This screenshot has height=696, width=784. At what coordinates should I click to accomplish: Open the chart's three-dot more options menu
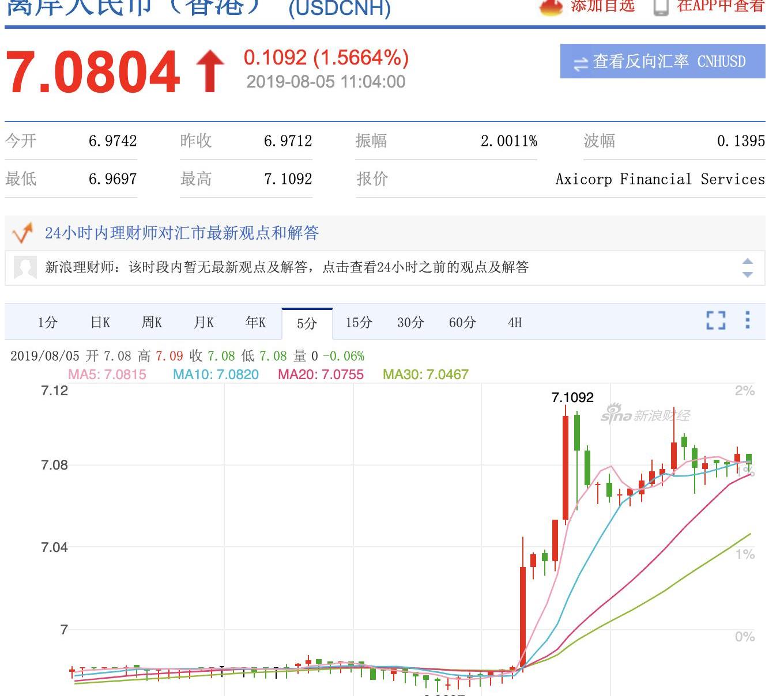tap(748, 320)
